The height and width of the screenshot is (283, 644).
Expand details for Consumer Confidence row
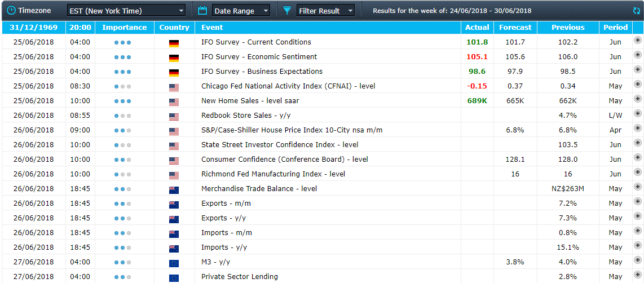pyautogui.click(x=637, y=158)
